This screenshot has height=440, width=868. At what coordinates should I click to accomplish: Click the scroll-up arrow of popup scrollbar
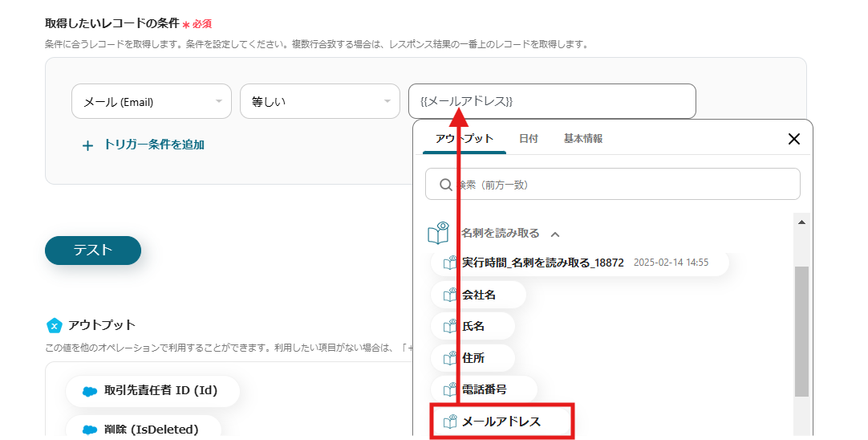(801, 222)
